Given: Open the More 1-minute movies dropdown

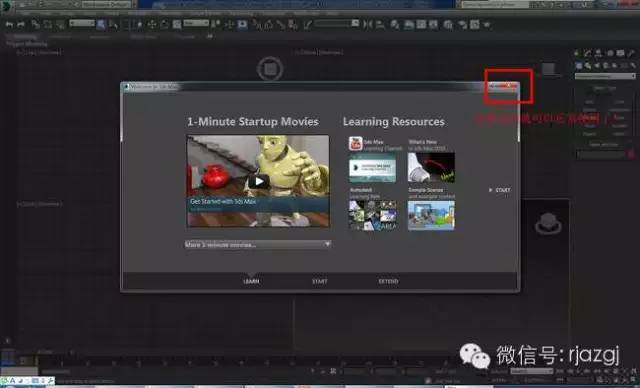Looking at the screenshot, I should (x=258, y=244).
